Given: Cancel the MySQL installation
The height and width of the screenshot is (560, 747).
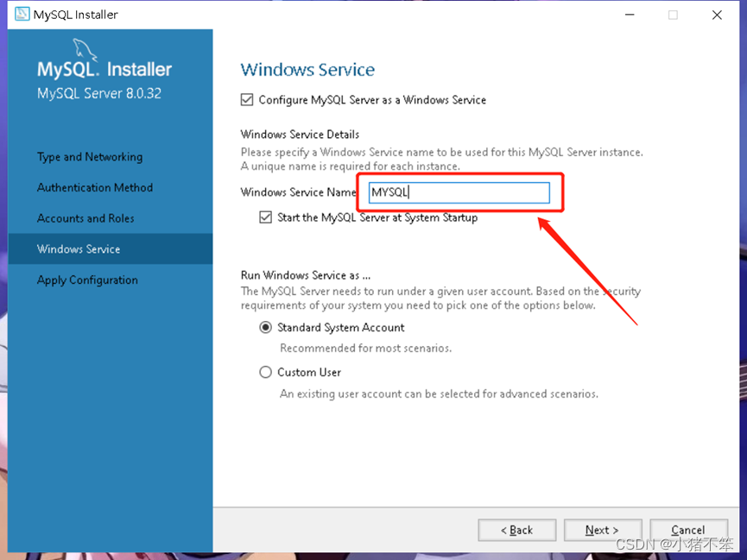Looking at the screenshot, I should [688, 530].
